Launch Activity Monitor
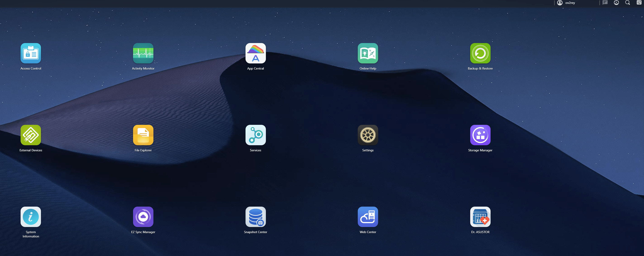 pos(143,53)
